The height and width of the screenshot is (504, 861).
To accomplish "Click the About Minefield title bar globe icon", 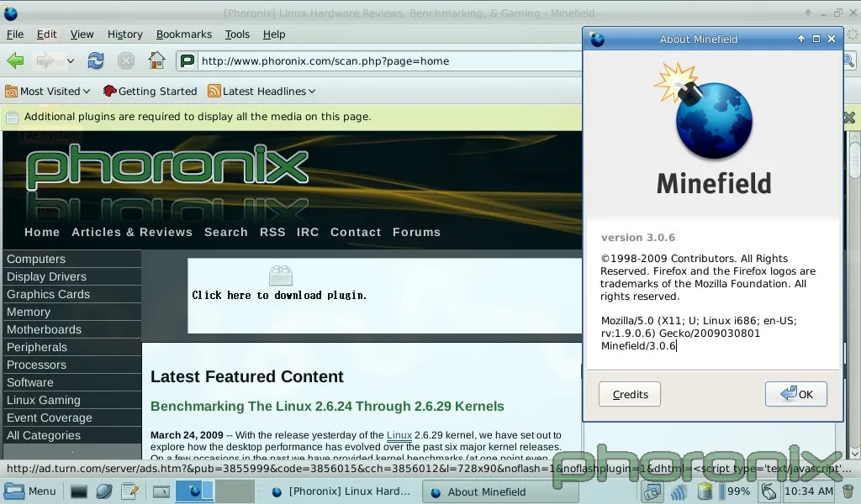I will coord(597,39).
